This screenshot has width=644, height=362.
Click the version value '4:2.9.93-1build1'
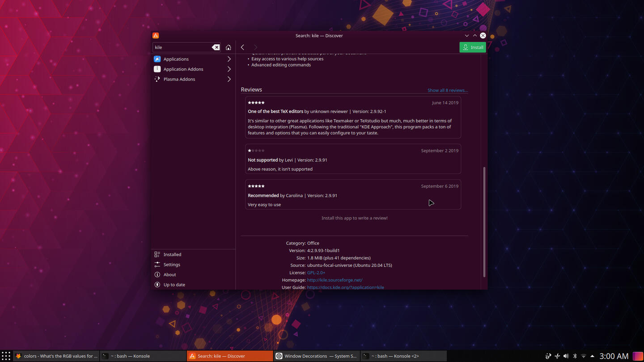coord(323,251)
